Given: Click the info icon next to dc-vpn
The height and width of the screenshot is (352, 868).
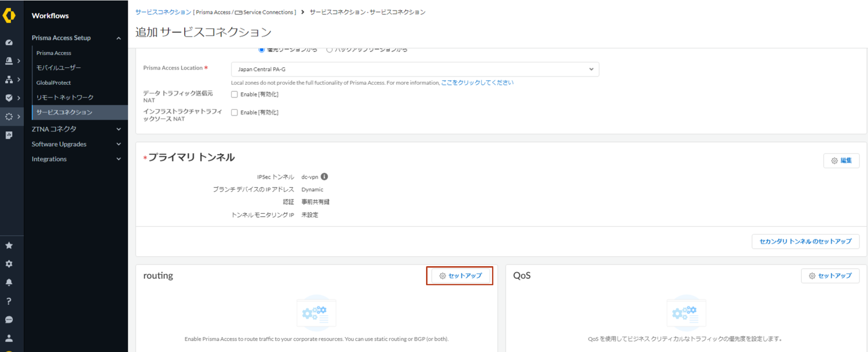Looking at the screenshot, I should pyautogui.click(x=324, y=177).
